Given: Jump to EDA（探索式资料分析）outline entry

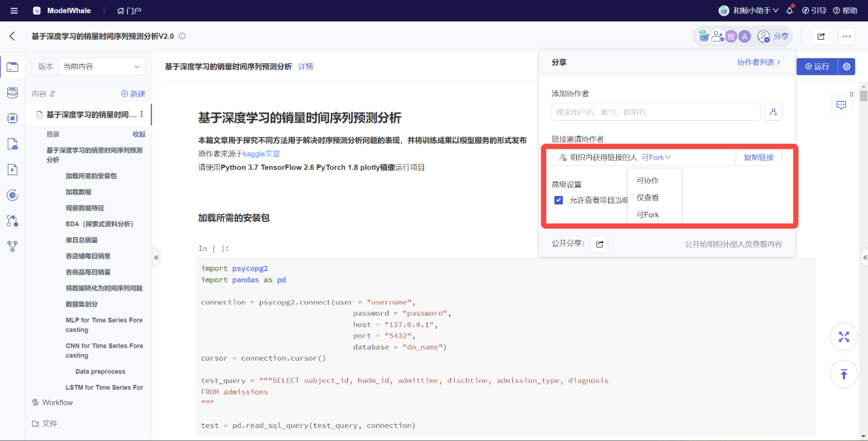Looking at the screenshot, I should [99, 224].
